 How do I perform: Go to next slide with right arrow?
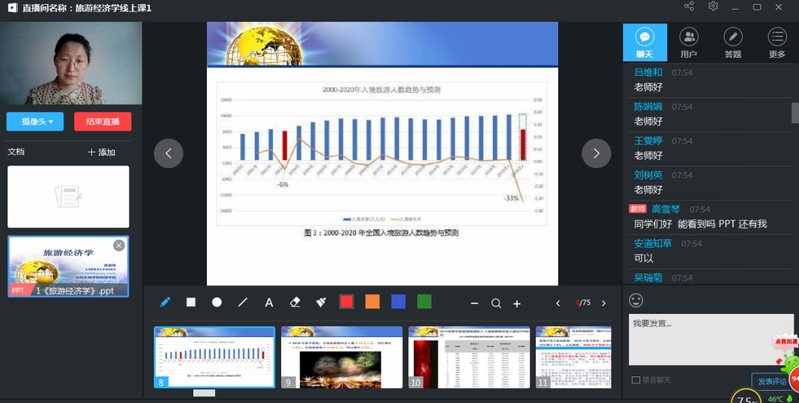596,153
